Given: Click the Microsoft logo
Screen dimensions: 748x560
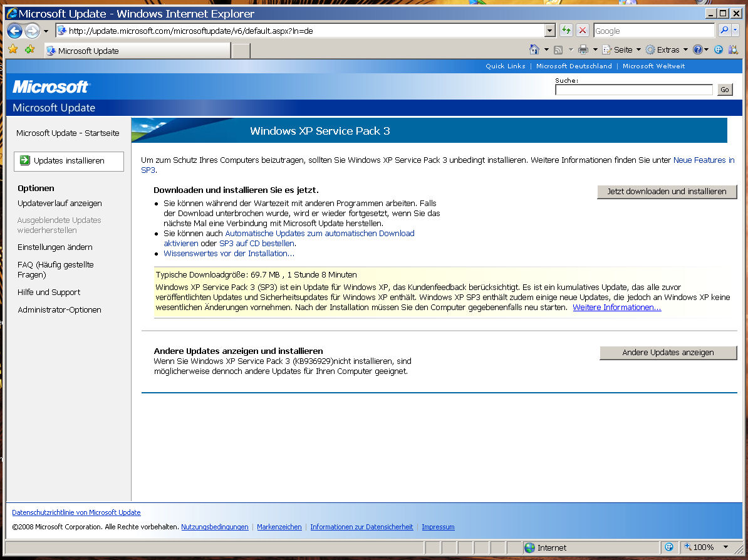Looking at the screenshot, I should [x=51, y=87].
